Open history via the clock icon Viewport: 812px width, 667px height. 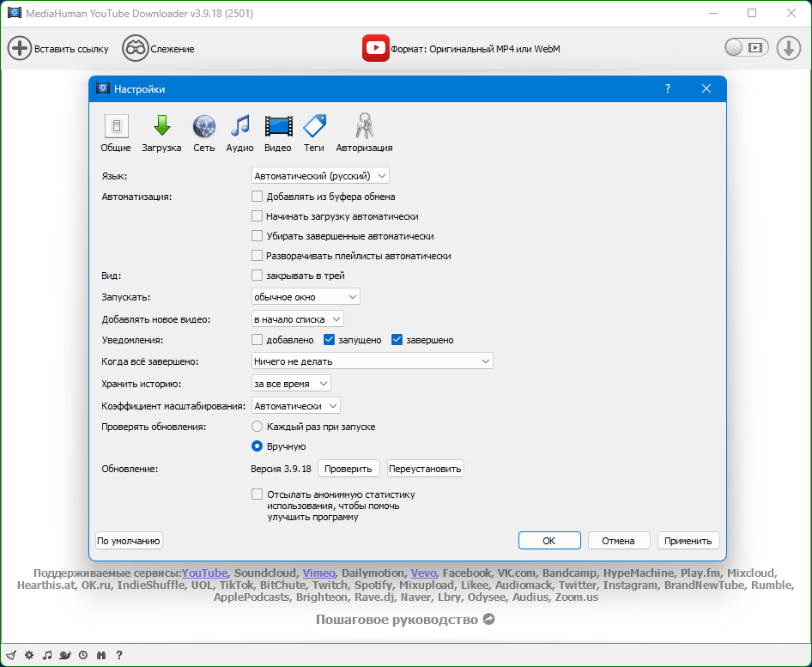pyautogui.click(x=83, y=655)
